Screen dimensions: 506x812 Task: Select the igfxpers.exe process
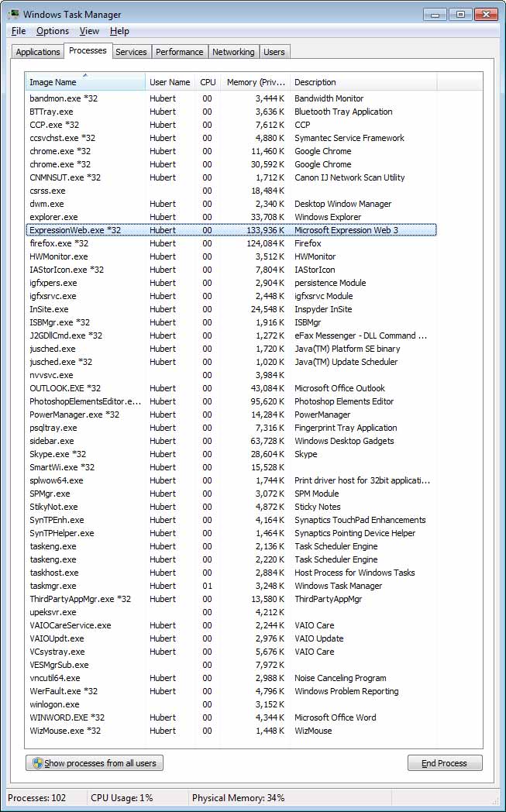231,283
